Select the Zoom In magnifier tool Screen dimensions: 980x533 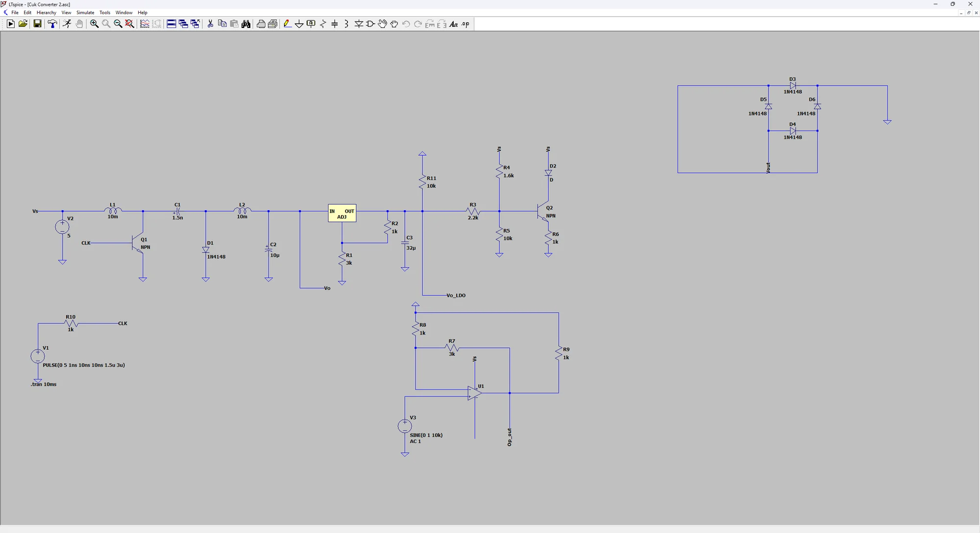94,24
